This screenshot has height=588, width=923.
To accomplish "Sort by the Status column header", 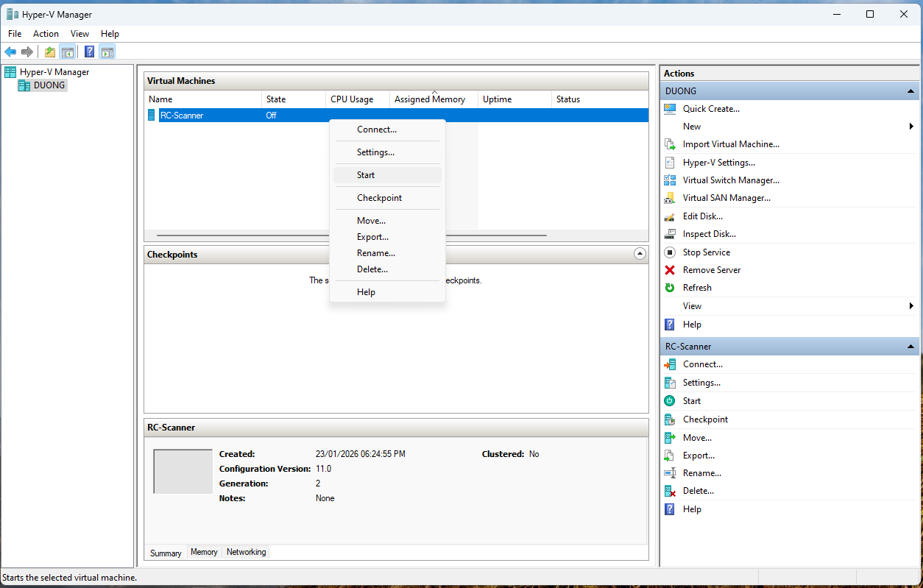I will (600, 99).
